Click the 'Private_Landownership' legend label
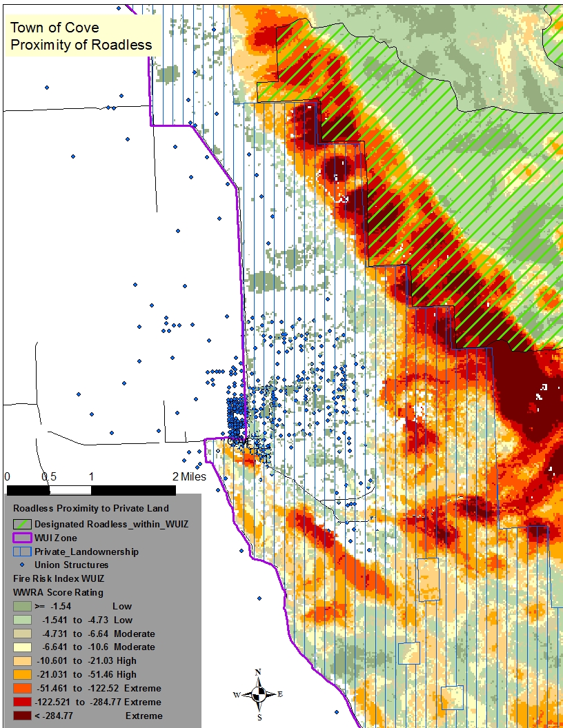 pos(86,552)
